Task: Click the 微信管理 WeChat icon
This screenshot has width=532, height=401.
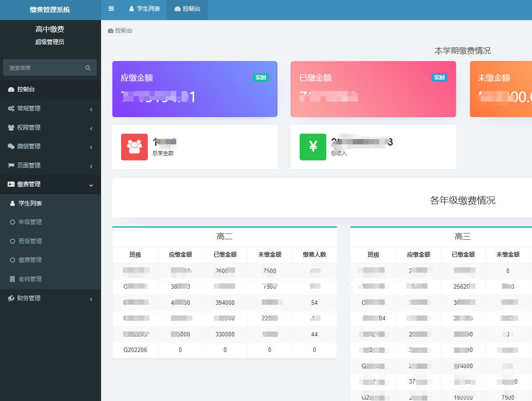Action: 11,146
